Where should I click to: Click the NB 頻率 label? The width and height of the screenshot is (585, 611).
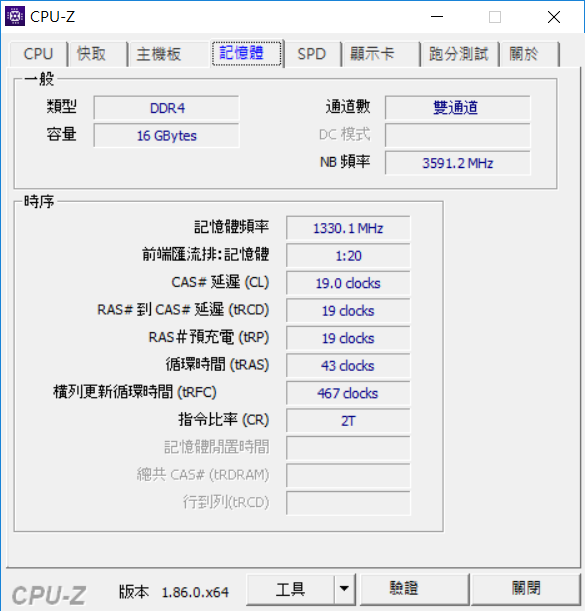point(345,162)
